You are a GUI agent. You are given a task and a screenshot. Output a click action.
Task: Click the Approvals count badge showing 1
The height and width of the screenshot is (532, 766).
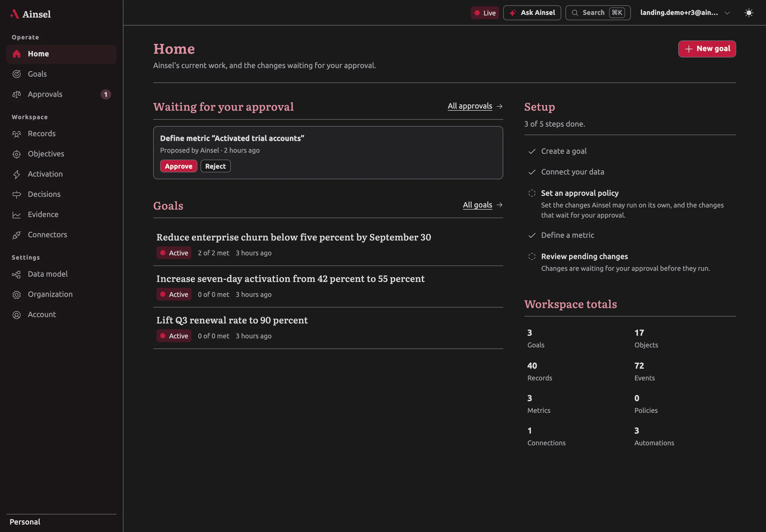(x=106, y=94)
